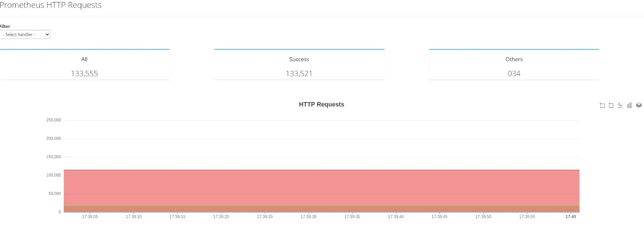Click the 17:39:15 time axis label

[178, 217]
